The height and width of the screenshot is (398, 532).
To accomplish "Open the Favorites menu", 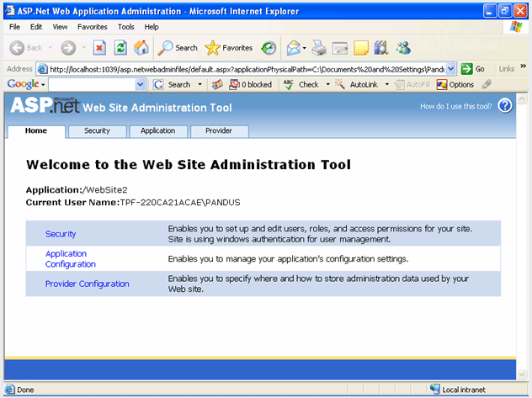I will (x=93, y=27).
